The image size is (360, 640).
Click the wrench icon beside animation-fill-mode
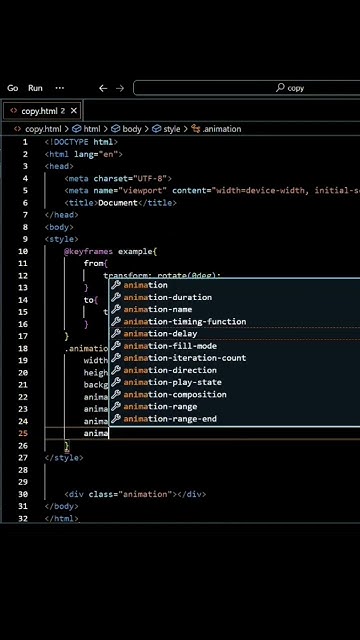pyautogui.click(x=116, y=346)
